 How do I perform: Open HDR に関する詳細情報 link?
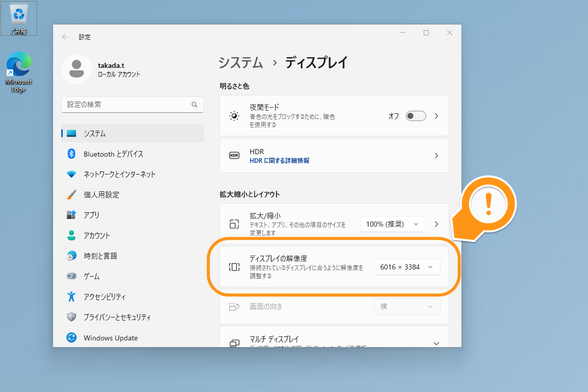[279, 161]
